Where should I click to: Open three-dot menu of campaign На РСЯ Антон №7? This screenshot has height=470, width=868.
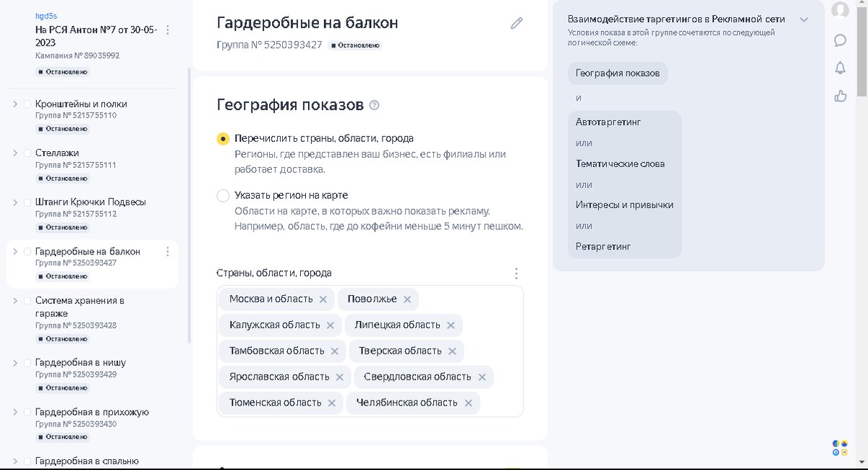coord(167,30)
